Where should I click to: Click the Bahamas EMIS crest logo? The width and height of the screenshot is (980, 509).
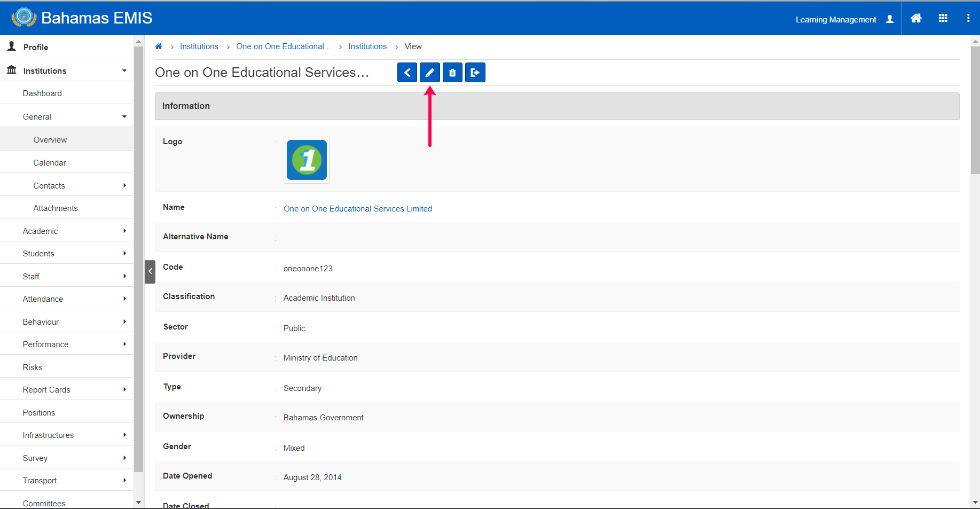24,17
